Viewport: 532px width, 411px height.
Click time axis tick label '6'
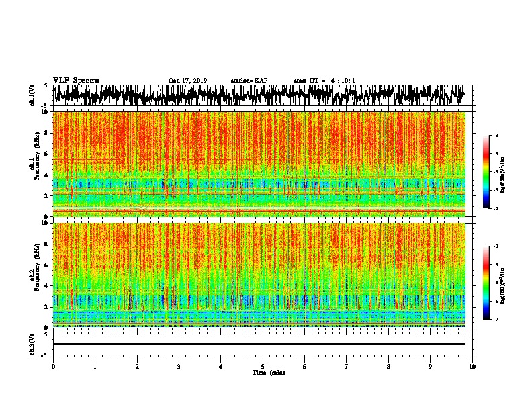coord(305,367)
